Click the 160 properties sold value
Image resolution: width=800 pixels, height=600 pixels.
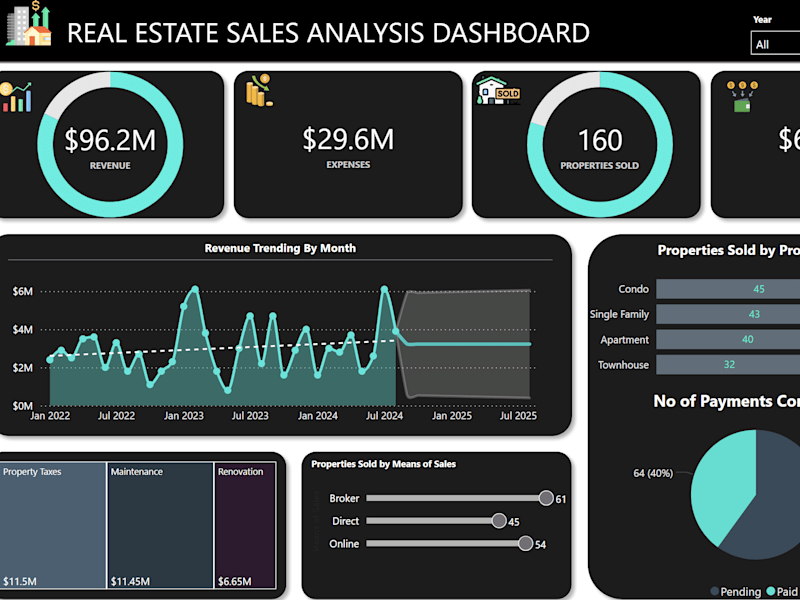click(x=599, y=140)
